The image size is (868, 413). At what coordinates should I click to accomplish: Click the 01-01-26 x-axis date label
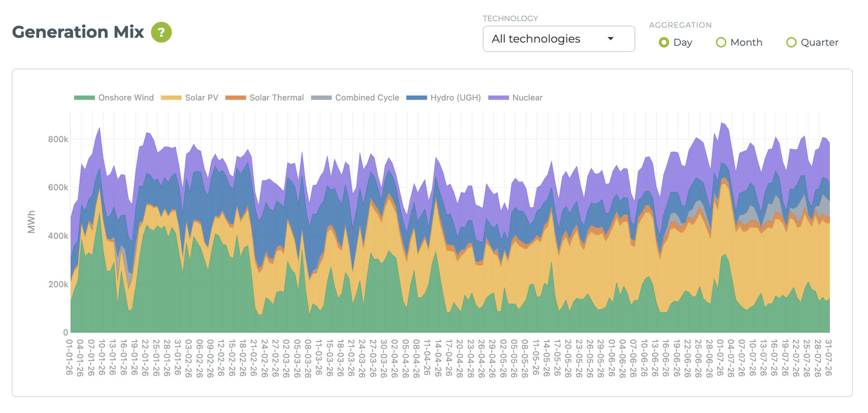coord(69,358)
